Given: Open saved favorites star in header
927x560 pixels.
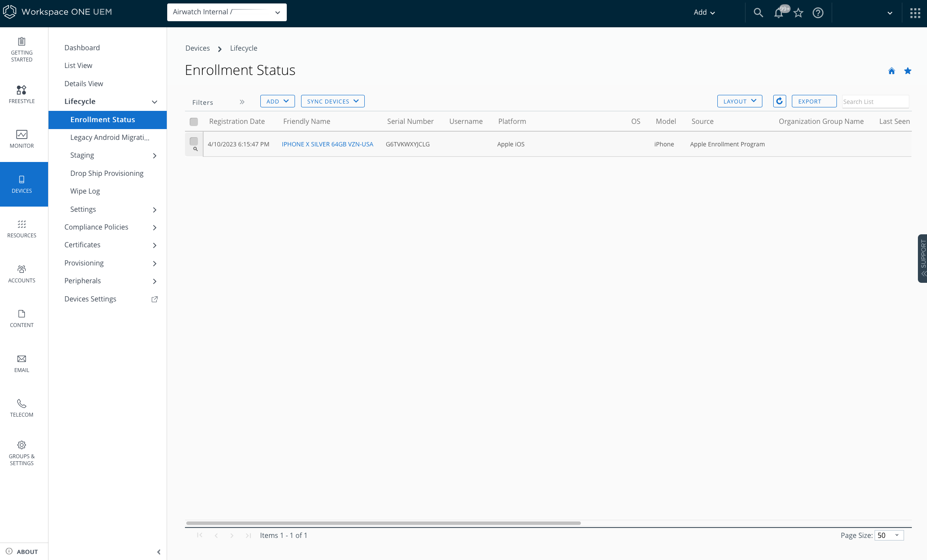Looking at the screenshot, I should (x=798, y=13).
